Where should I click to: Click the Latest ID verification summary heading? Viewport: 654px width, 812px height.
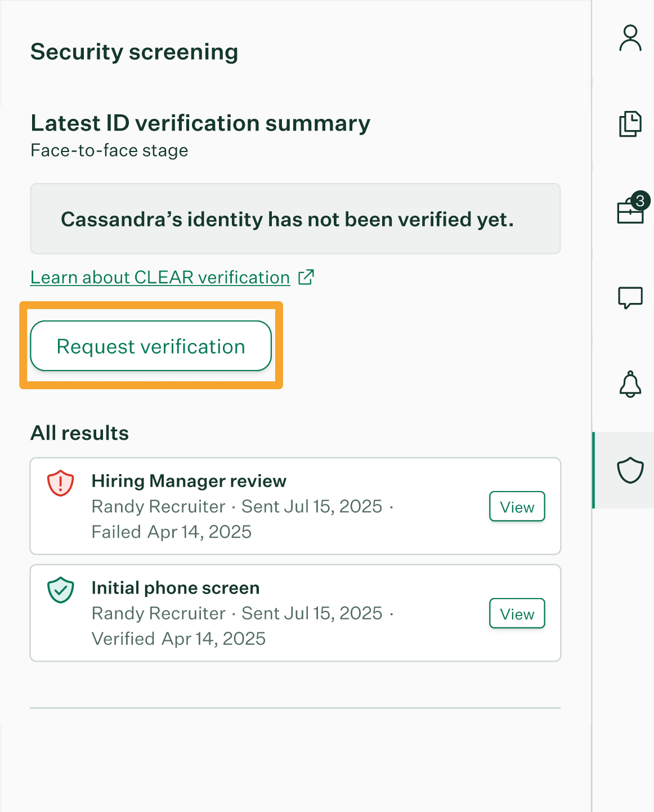point(200,123)
